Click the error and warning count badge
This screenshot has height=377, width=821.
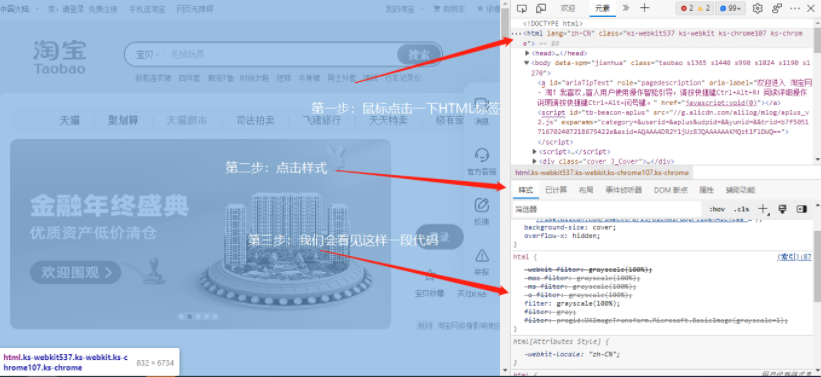pyautogui.click(x=695, y=8)
